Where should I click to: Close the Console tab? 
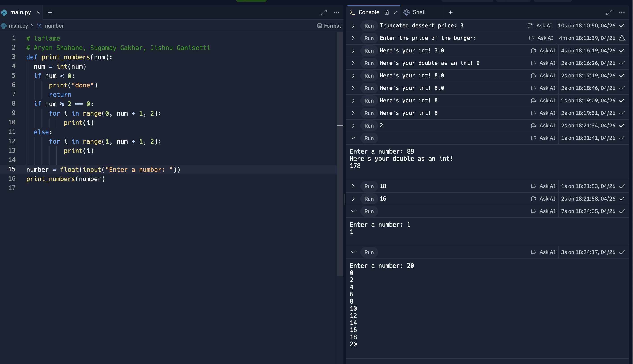tap(395, 12)
